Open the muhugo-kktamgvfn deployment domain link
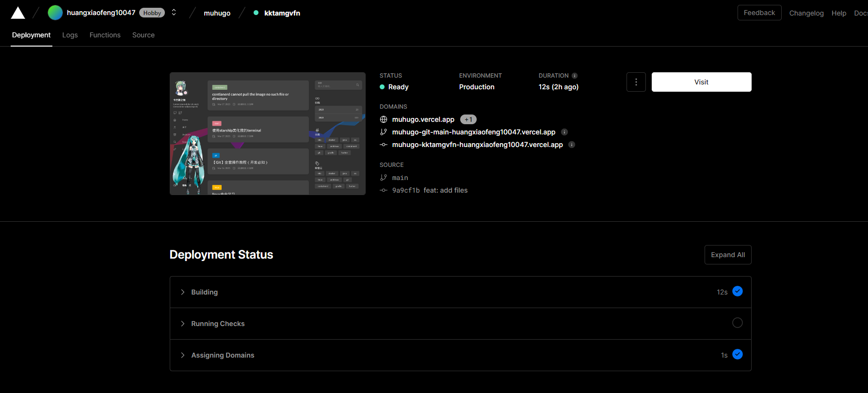 click(478, 145)
